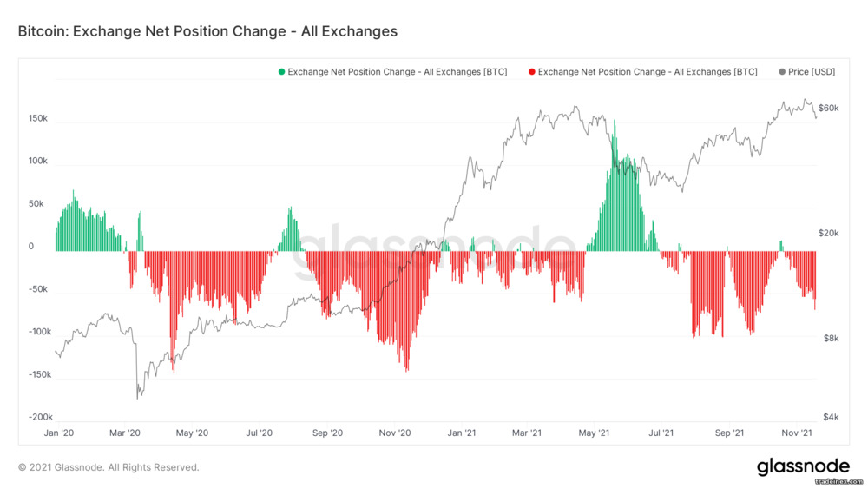The image size is (868, 489).
Task: Click the $8k right price axis label
Action: 831,338
